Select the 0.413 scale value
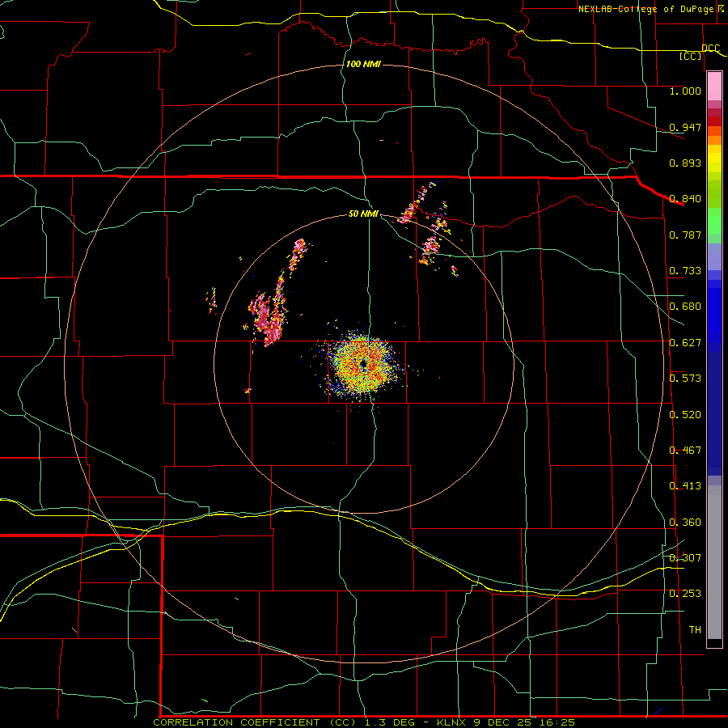728x728 pixels. (x=685, y=486)
